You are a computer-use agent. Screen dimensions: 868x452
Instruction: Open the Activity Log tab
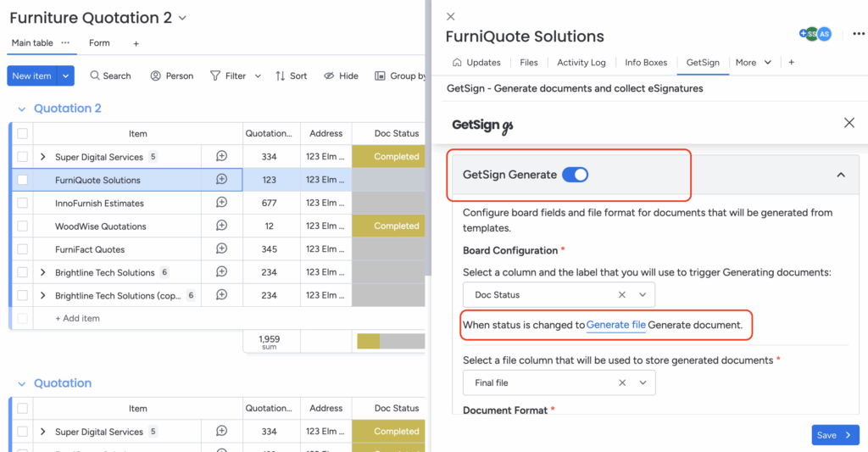[x=581, y=63]
